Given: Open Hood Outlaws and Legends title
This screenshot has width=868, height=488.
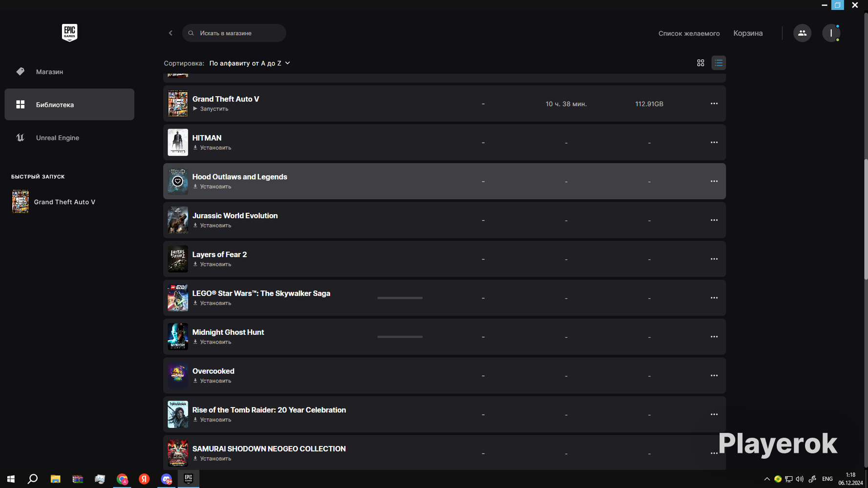Looking at the screenshot, I should point(240,177).
